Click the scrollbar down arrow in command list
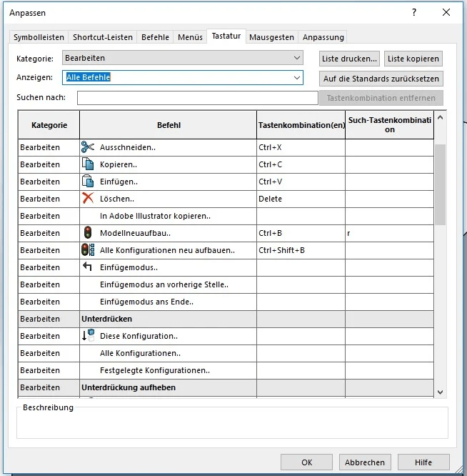 click(x=440, y=392)
